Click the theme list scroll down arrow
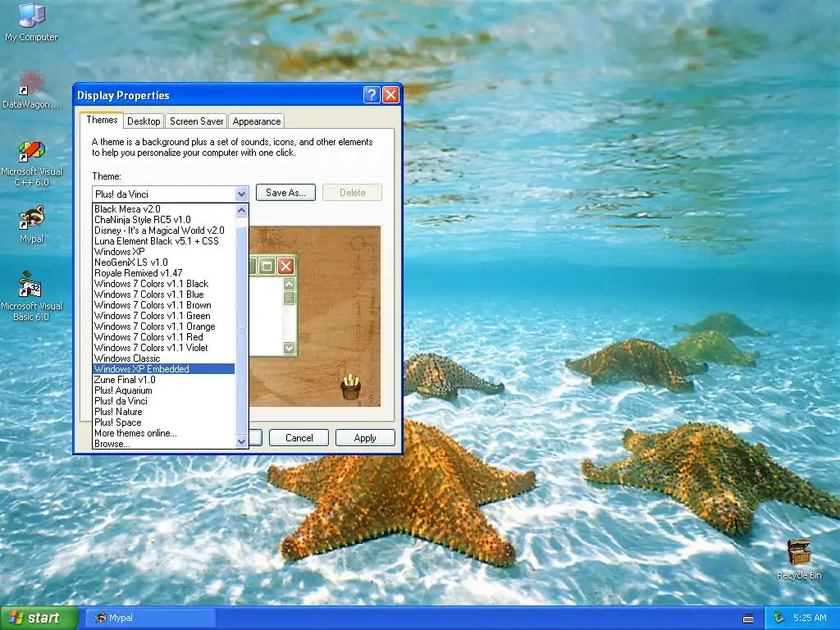The width and height of the screenshot is (840, 630). [x=242, y=441]
